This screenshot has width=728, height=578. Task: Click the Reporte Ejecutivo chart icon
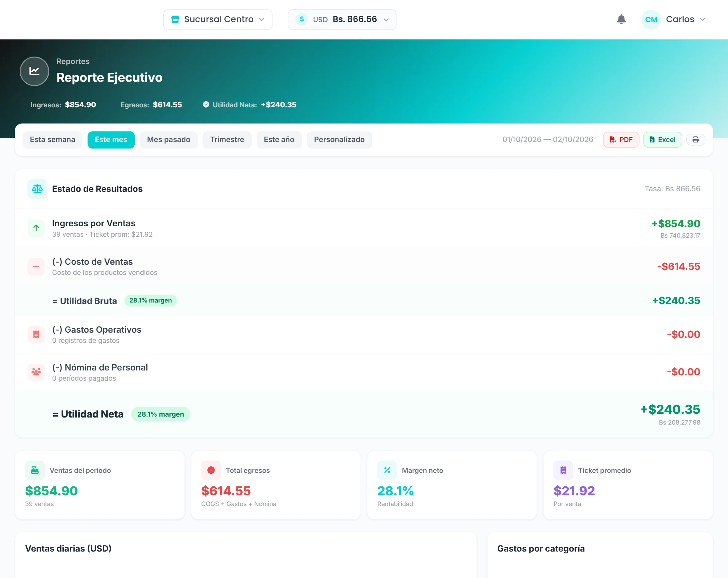(x=34, y=71)
